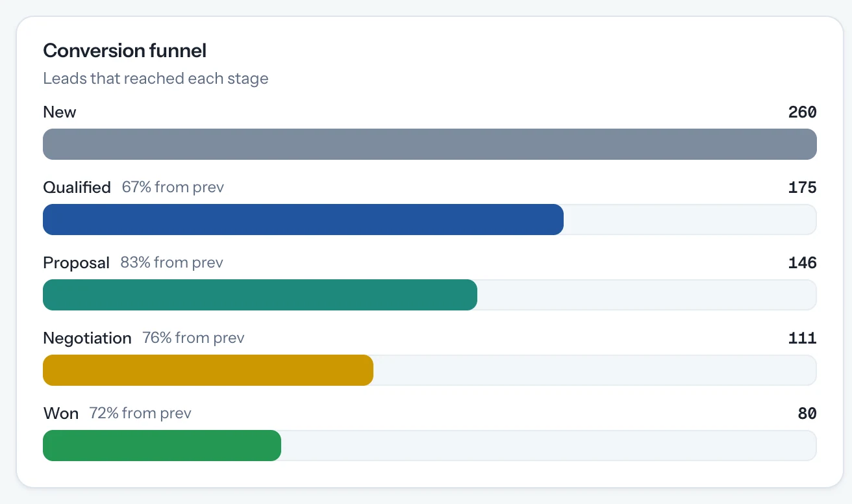The height and width of the screenshot is (504, 852).
Task: Click the yellow Negotiation stage bar
Action: (x=208, y=370)
